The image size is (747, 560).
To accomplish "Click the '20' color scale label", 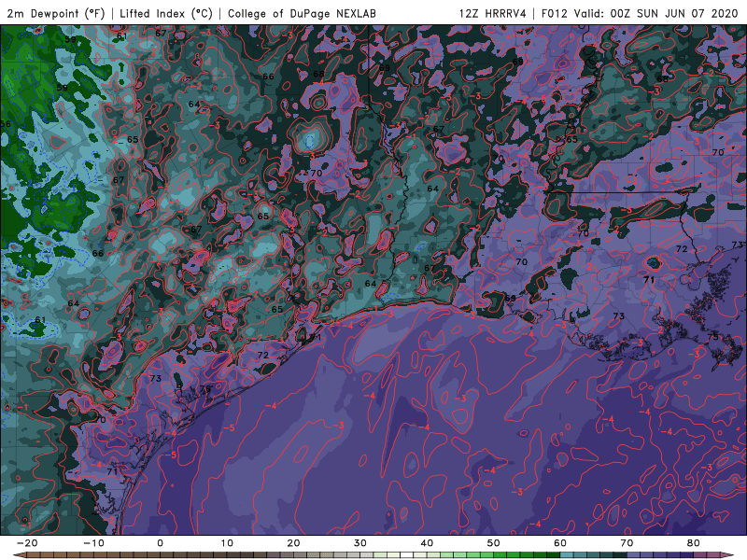I will tap(293, 543).
